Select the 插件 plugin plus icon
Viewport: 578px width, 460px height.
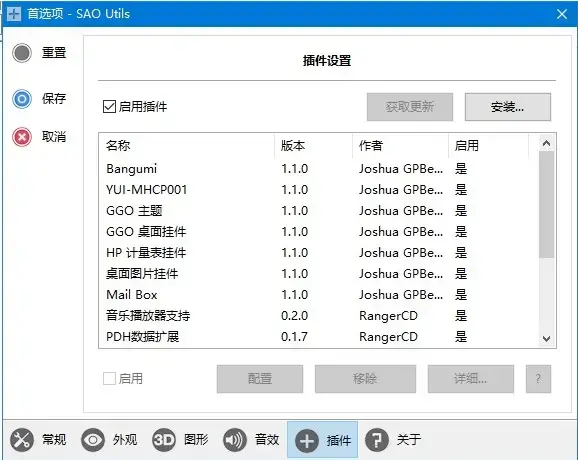click(307, 441)
